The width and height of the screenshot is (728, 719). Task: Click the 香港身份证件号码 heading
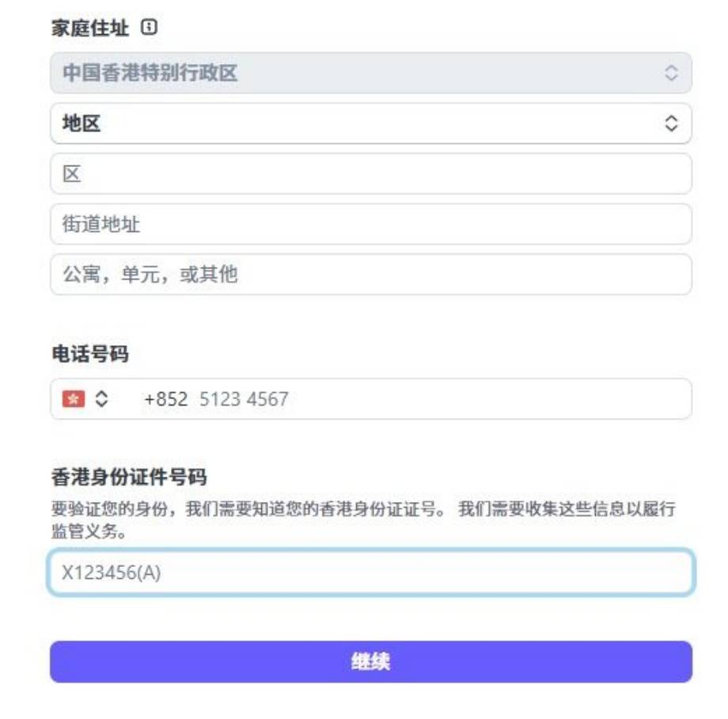click(x=129, y=477)
